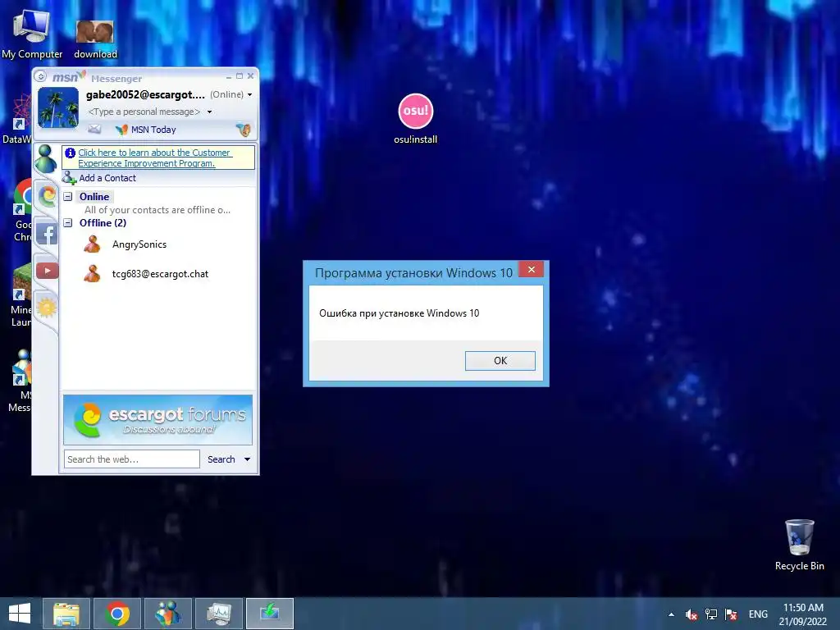The width and height of the screenshot is (840, 630).
Task: Open the download image file on desktop
Action: tap(95, 39)
